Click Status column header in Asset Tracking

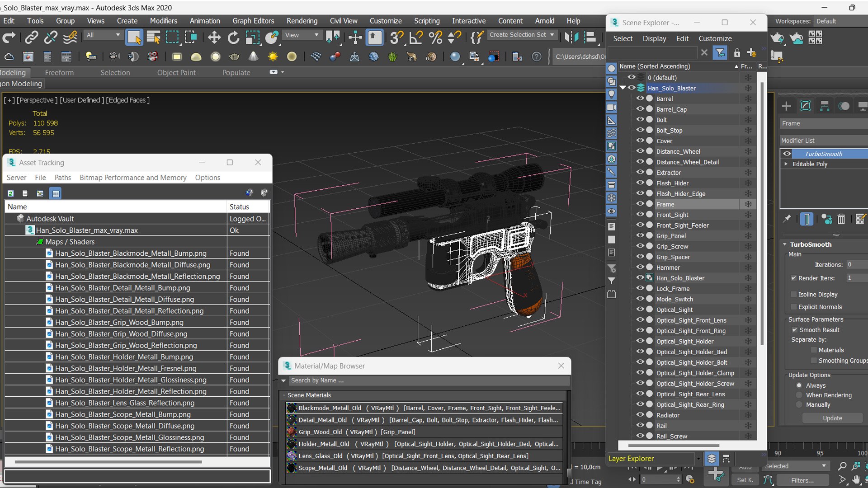[248, 206]
